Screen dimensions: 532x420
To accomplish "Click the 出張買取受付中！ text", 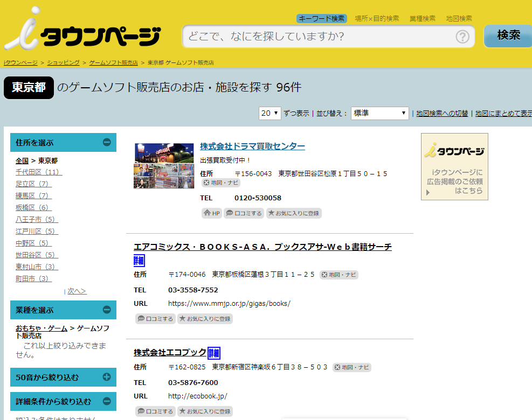I will tap(226, 160).
